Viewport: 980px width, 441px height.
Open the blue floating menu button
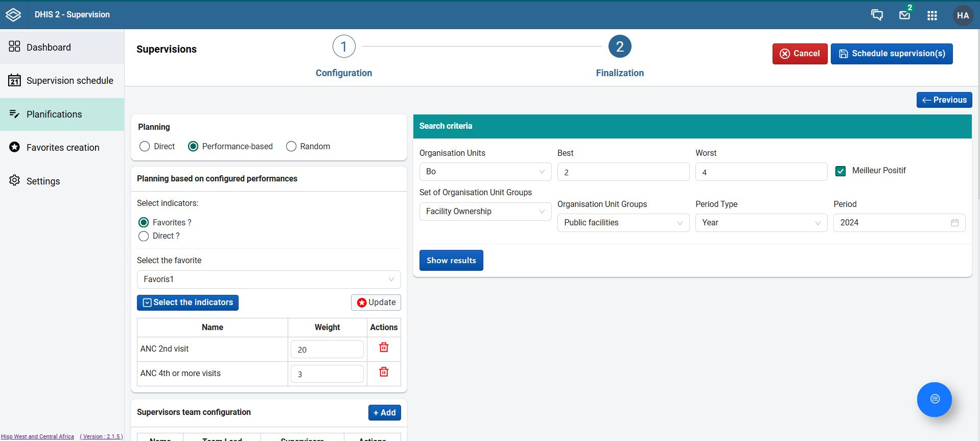coord(935,399)
